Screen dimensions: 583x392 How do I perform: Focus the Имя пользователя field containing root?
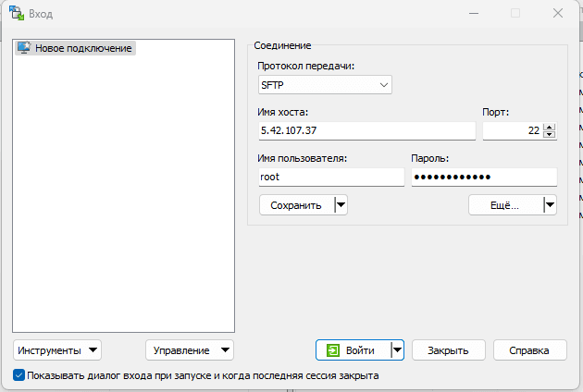pyautogui.click(x=330, y=178)
